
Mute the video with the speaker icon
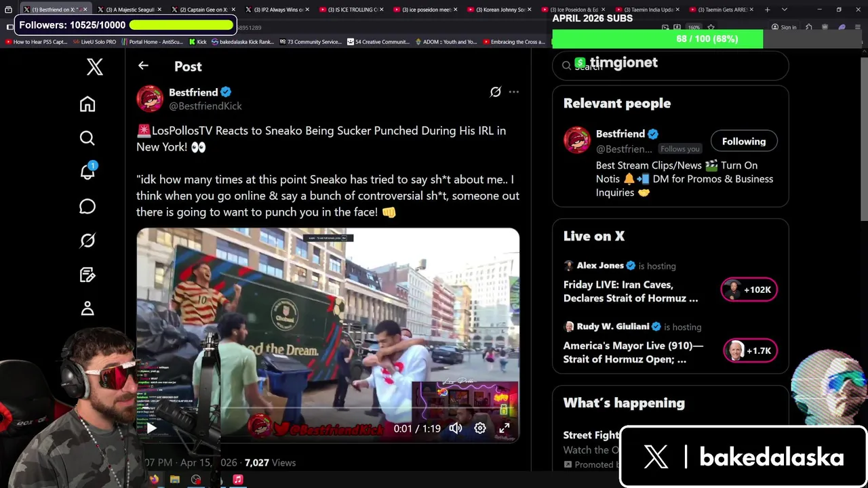[x=456, y=428]
